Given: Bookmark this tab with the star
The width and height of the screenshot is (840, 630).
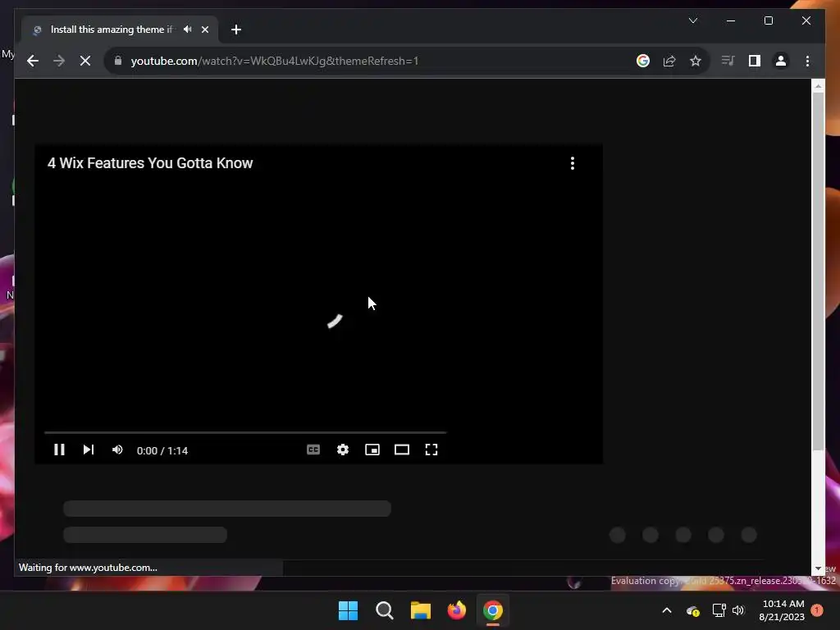Looking at the screenshot, I should (x=696, y=61).
